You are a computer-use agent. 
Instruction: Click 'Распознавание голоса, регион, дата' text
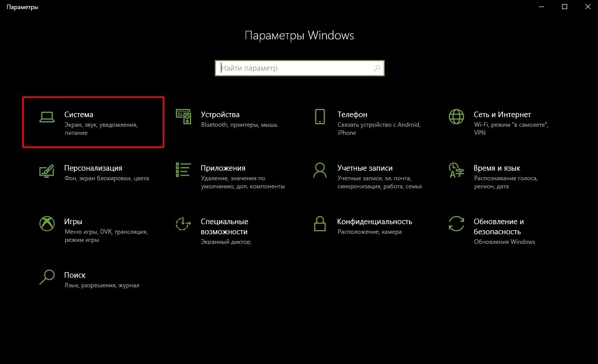pyautogui.click(x=505, y=182)
